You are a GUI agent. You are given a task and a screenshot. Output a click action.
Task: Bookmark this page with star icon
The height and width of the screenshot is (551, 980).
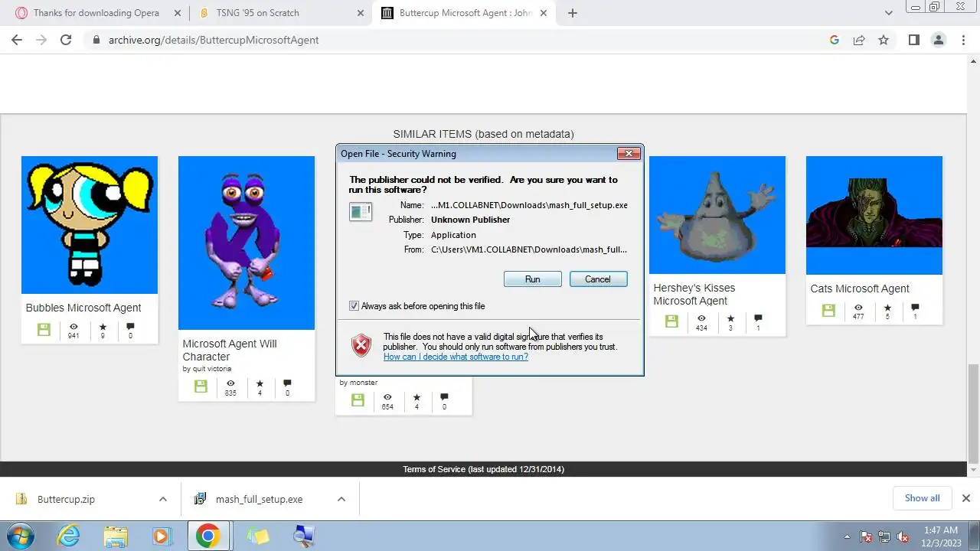tap(884, 40)
